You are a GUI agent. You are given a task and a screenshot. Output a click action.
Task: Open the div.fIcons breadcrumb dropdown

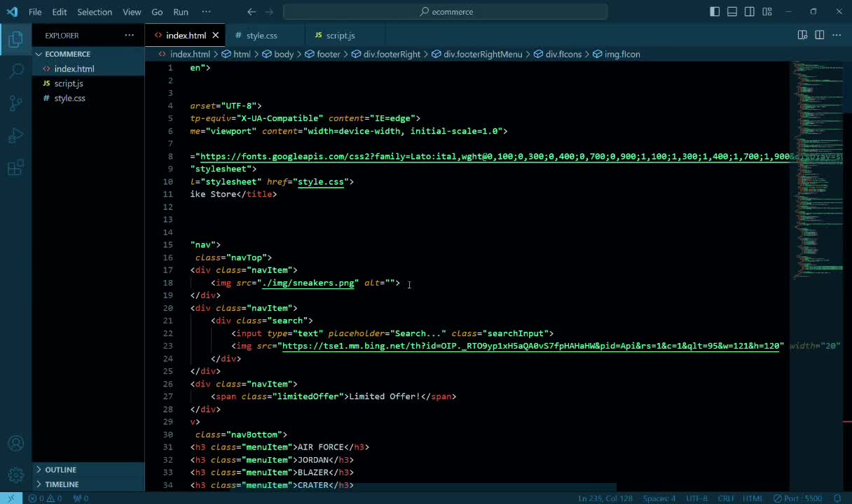tap(558, 54)
